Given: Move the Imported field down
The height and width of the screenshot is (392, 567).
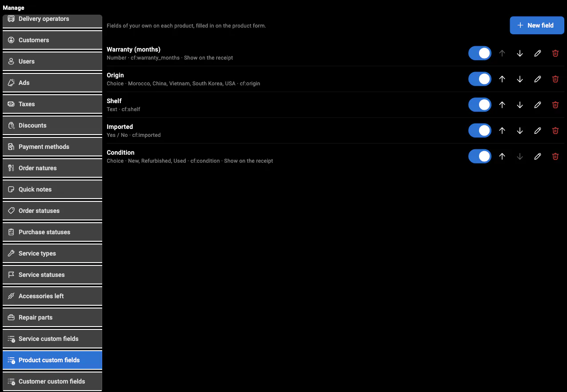Looking at the screenshot, I should pos(520,131).
